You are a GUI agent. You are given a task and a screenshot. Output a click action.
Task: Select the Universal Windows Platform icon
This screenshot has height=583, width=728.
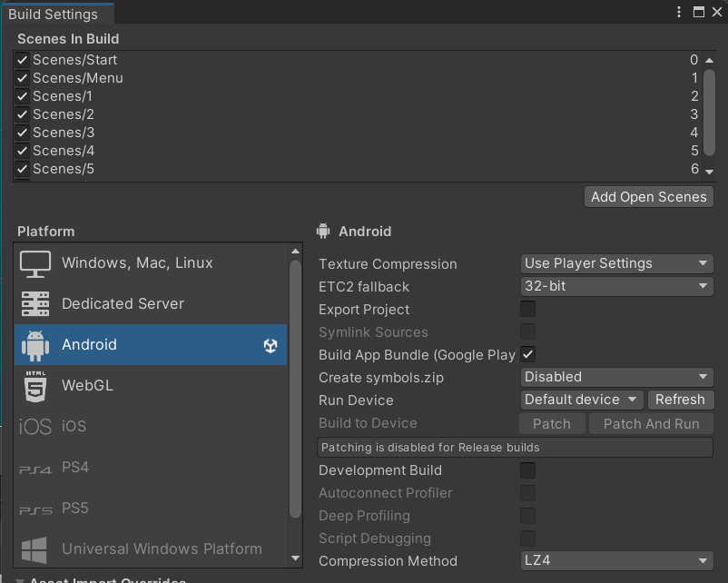[35, 549]
